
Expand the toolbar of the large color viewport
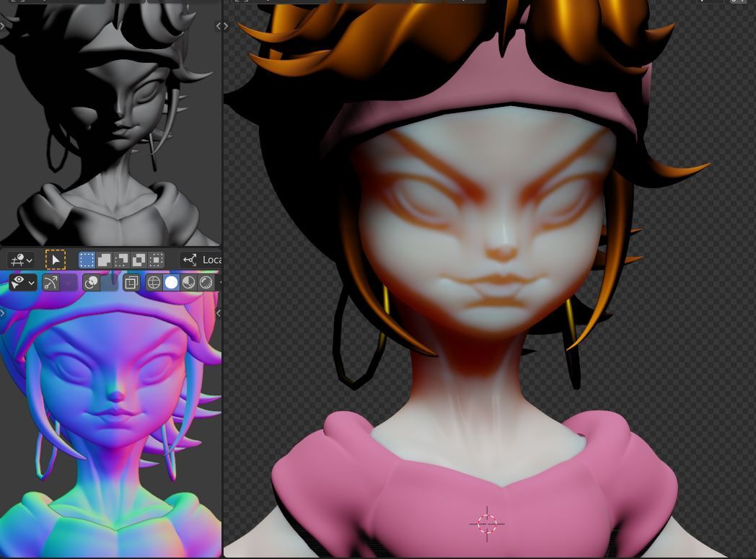click(x=227, y=26)
